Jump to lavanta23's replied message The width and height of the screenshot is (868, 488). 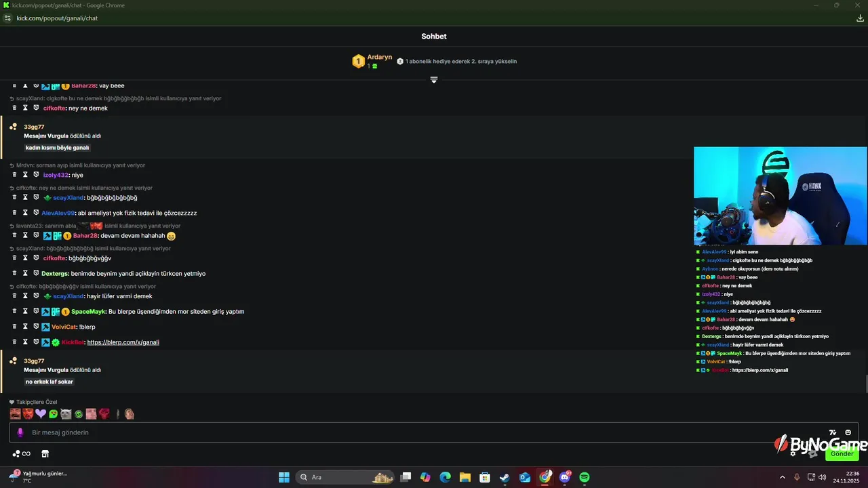pyautogui.click(x=95, y=226)
